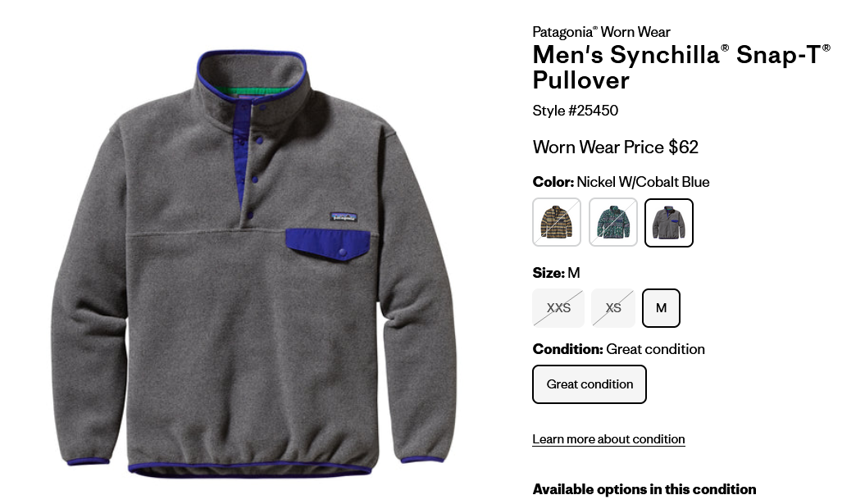Open the Learn more about condition link

coord(608,439)
